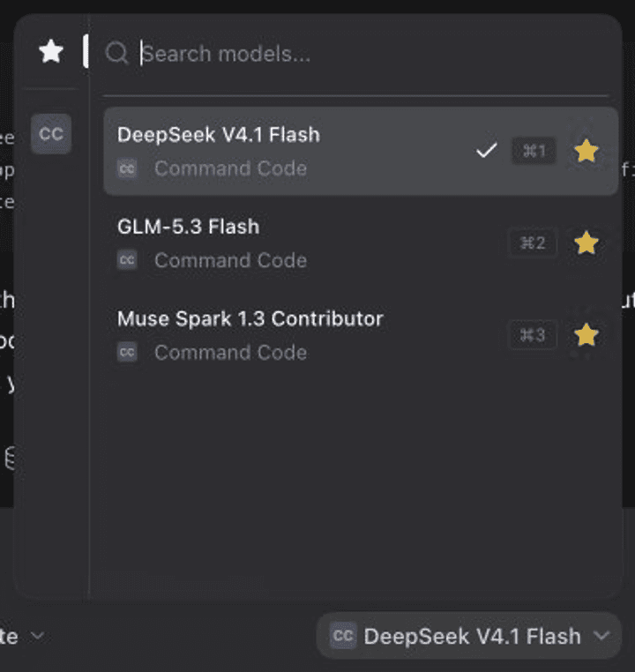Click checkmark on DeepSeek V4.1 Flash row
The image size is (635, 672).
[486, 151]
